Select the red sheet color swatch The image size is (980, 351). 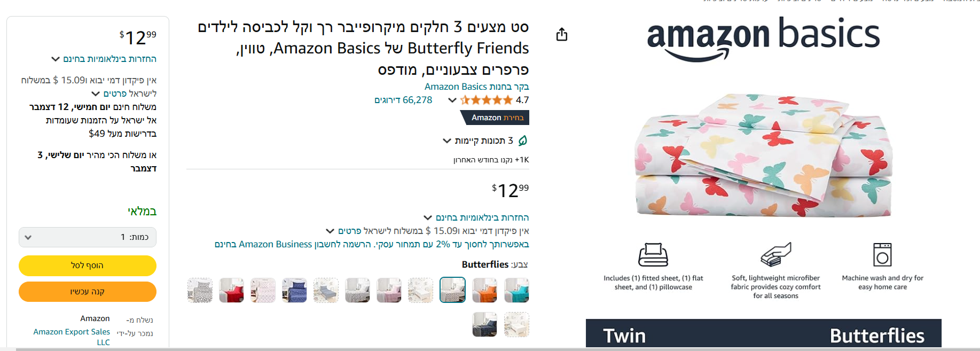point(231,290)
